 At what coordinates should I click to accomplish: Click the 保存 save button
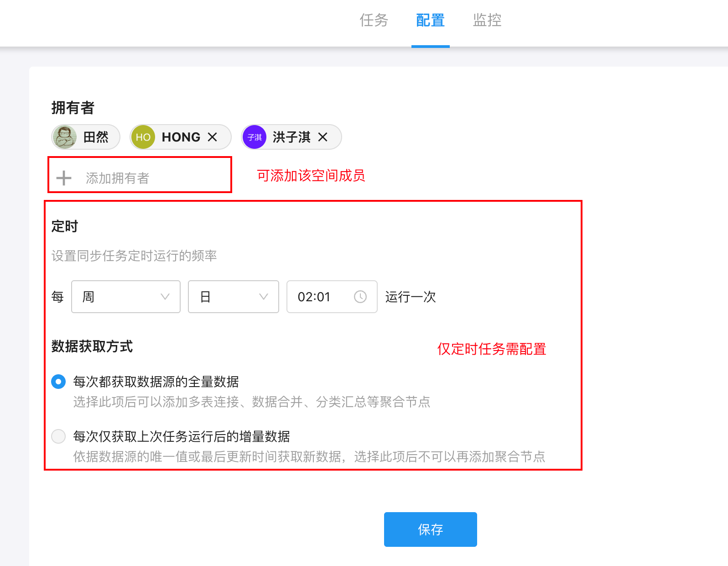click(x=430, y=529)
